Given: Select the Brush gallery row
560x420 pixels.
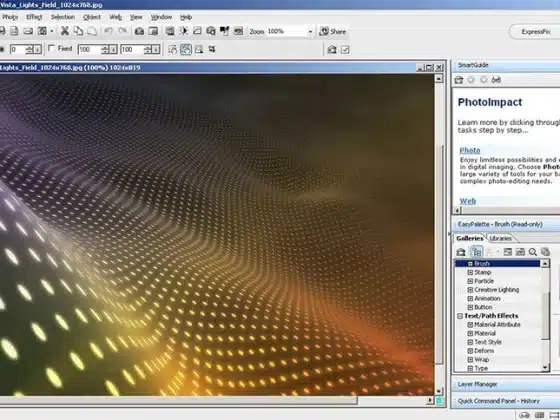Looking at the screenshot, I should click(x=498, y=264).
